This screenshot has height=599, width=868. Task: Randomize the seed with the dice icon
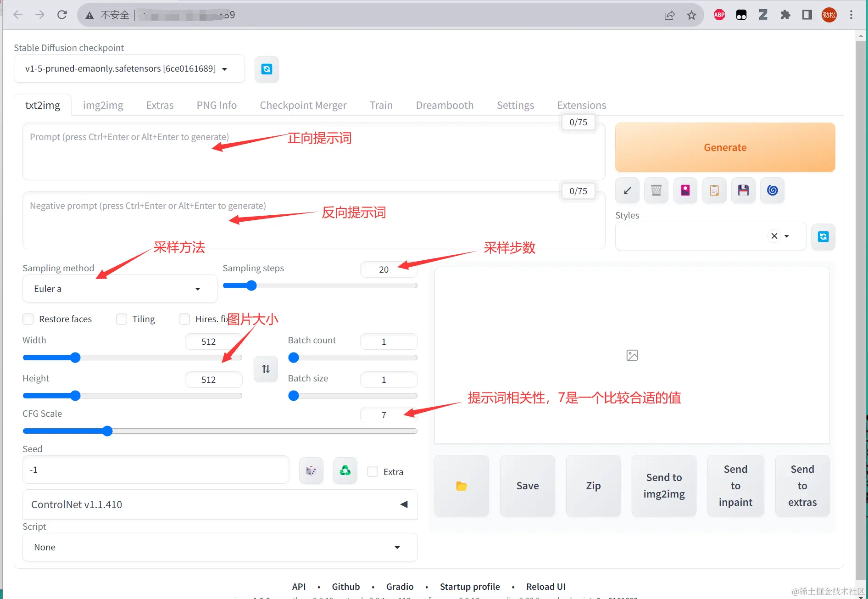311,470
